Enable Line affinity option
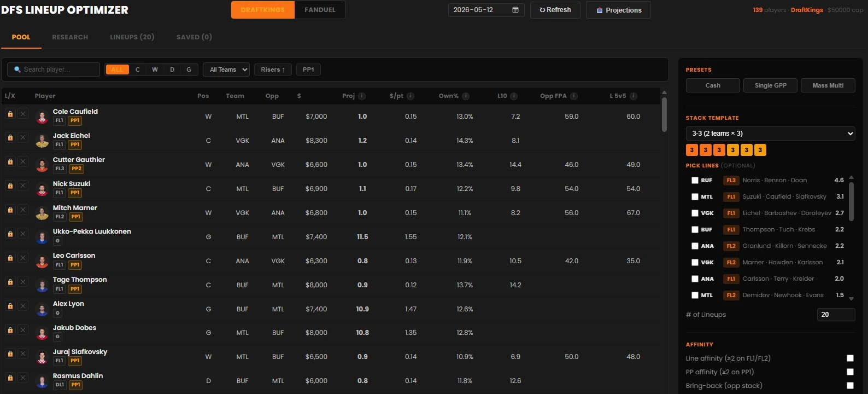This screenshot has height=394, width=868. (x=850, y=358)
